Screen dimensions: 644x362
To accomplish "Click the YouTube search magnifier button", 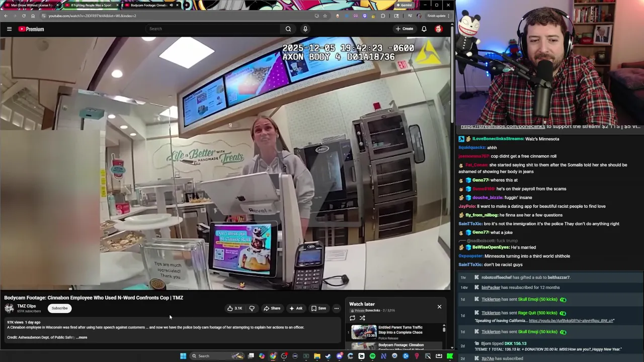I will click(x=288, y=29).
